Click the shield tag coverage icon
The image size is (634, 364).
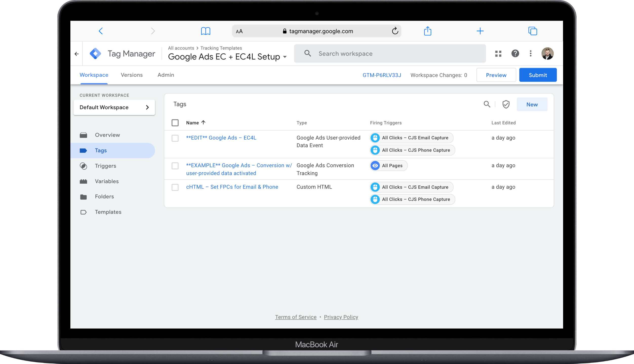[506, 104]
